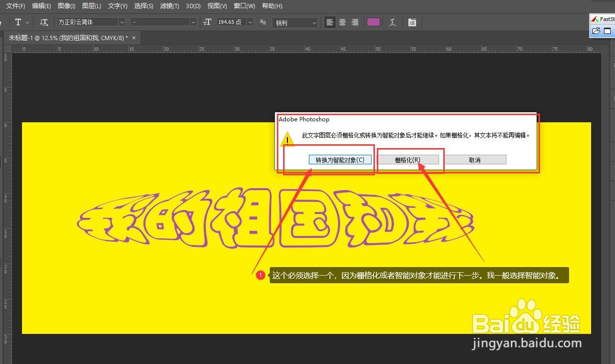Screen dimensions: 615x364
Task: Select left align text
Action: pos(329,22)
